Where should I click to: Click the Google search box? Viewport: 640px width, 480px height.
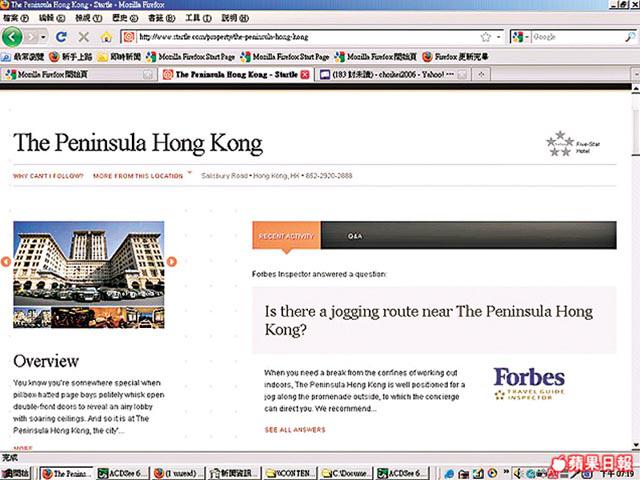click(577, 37)
